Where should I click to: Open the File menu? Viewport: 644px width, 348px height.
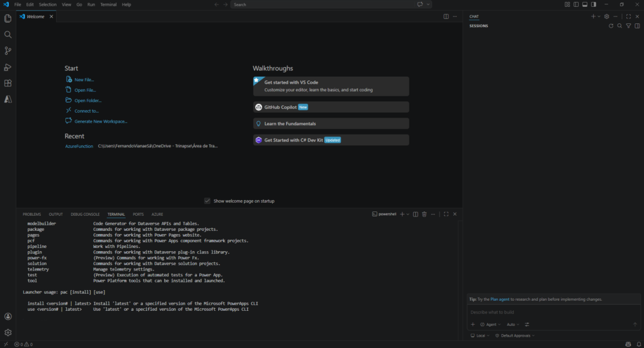pos(18,4)
